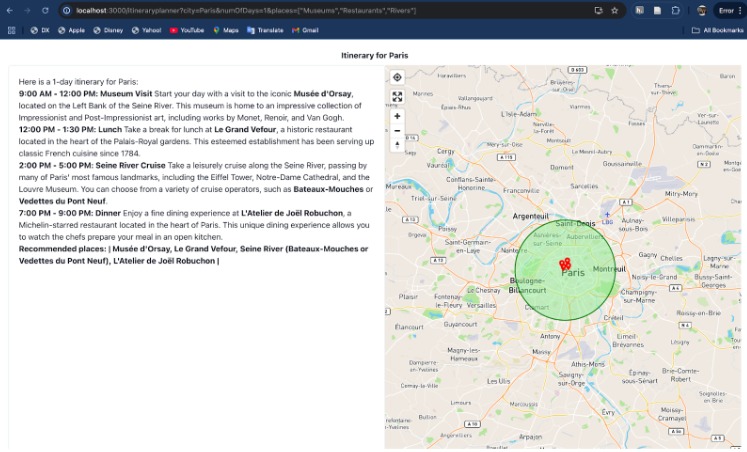Screen dimensions: 747x452
Task: Click the 12:00 PM - 1:30 PM Lunch heading
Action: point(70,130)
